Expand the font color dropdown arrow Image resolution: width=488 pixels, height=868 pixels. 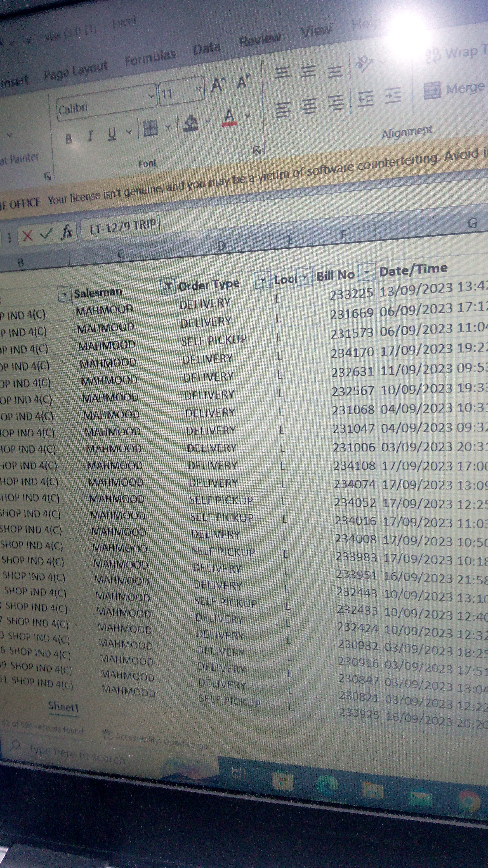[x=248, y=116]
